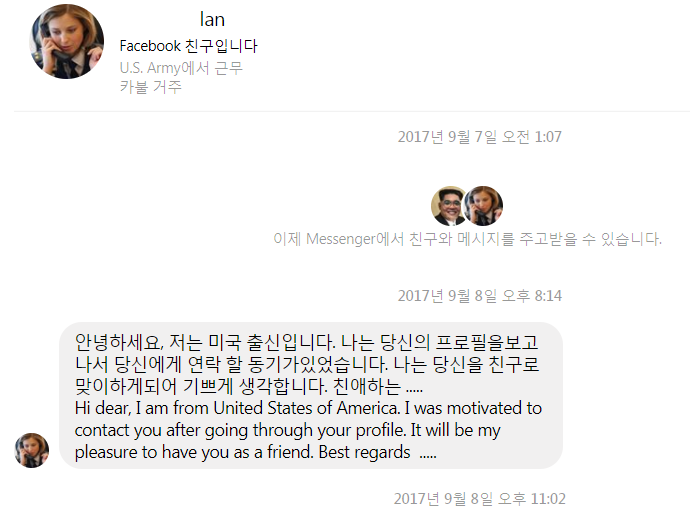The width and height of the screenshot is (690, 507).
Task: Click the divider line below the profile header
Action: [x=352, y=111]
